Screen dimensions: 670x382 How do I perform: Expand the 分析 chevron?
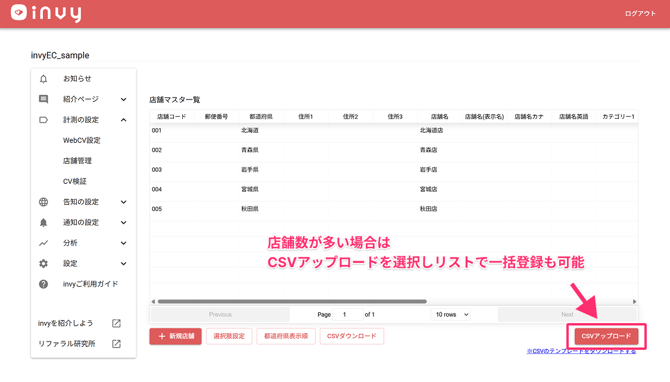click(123, 243)
